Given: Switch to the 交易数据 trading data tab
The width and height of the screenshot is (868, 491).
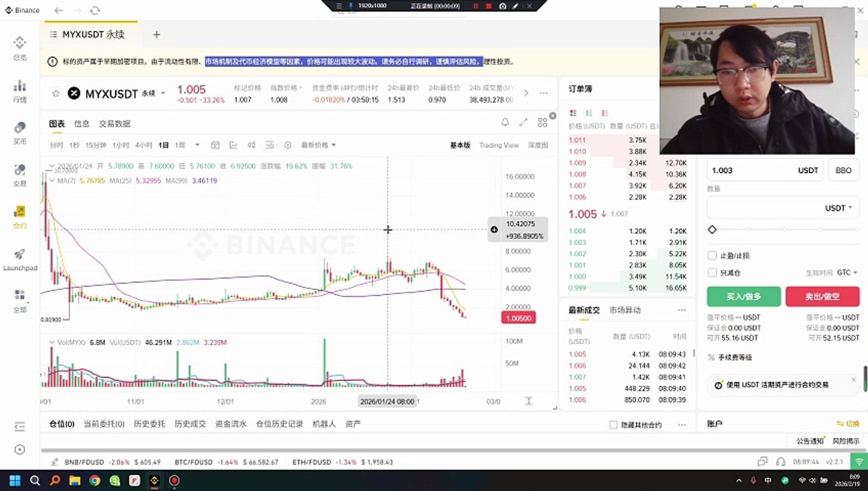Looking at the screenshot, I should point(115,123).
